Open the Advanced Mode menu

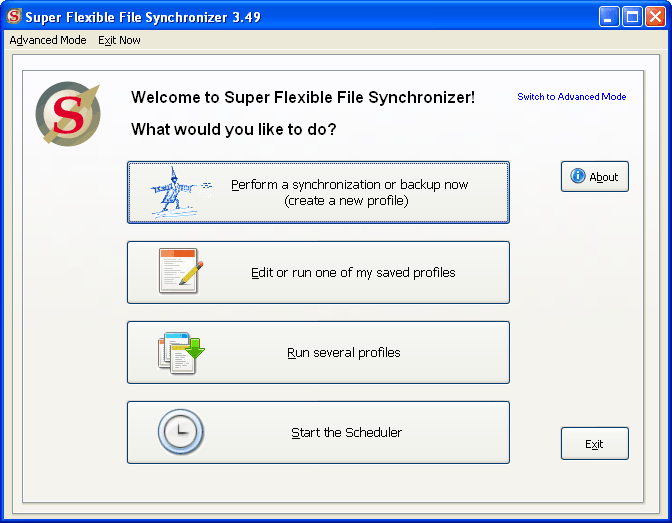48,40
